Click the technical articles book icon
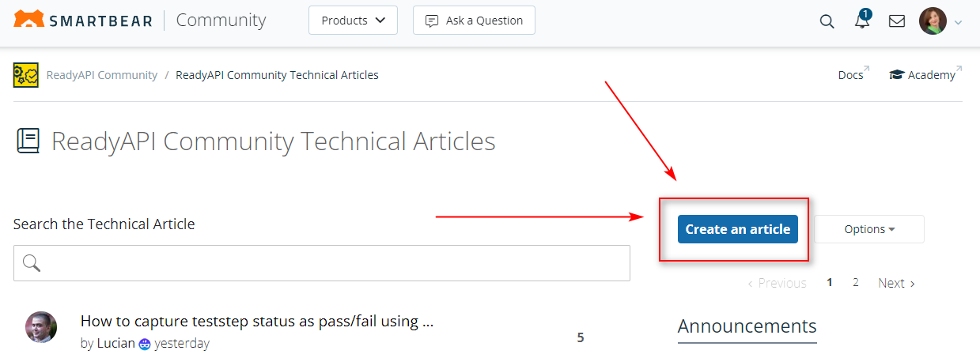The height and width of the screenshot is (354, 980). (28, 141)
